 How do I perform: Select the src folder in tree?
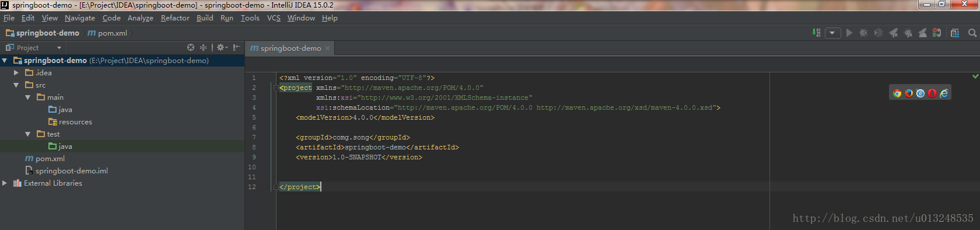coord(35,85)
